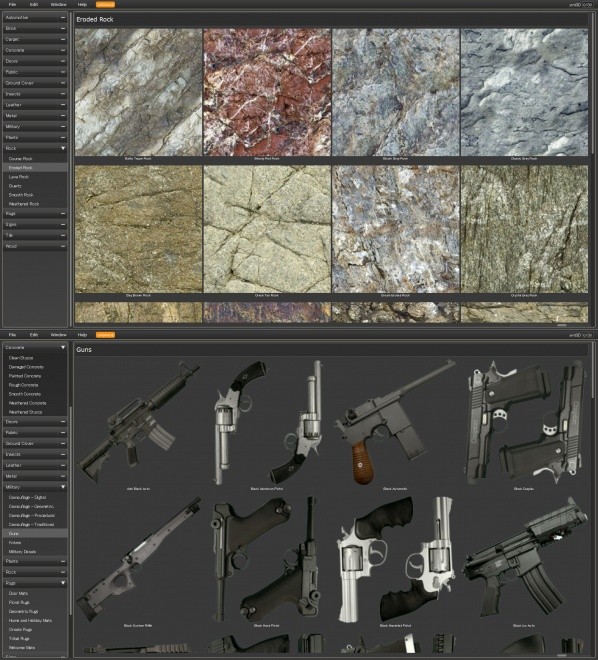598x660 pixels.
Task: Select the silver revolvers with rubber grips
Action: pyautogui.click(x=396, y=559)
